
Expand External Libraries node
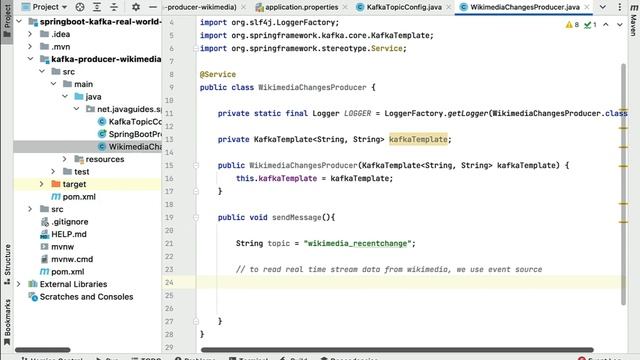coord(19,284)
